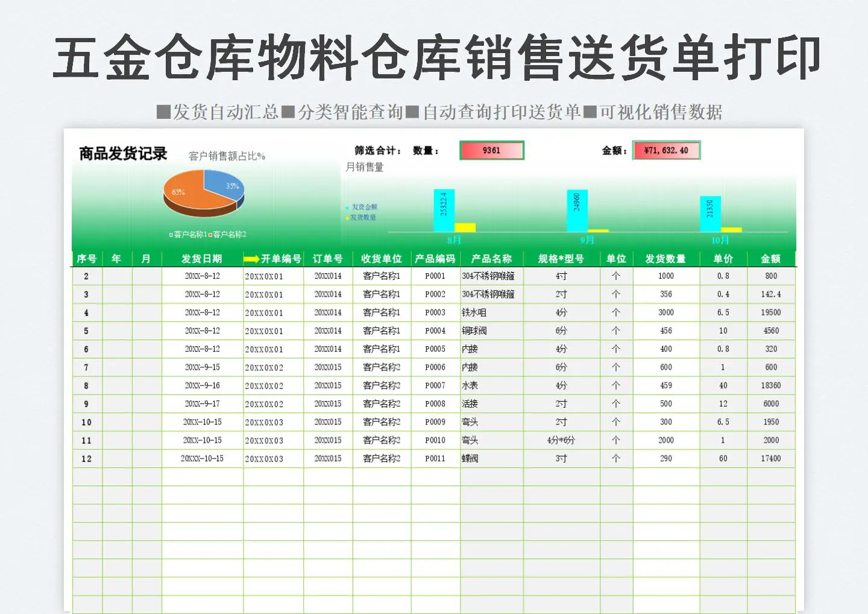868x614 pixels.
Task: Click the 客户名称2 pie legend entry
Action: pos(228,235)
